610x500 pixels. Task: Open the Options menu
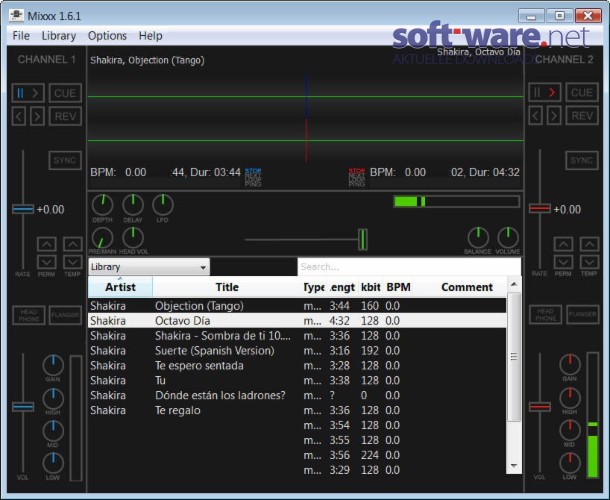tap(107, 36)
